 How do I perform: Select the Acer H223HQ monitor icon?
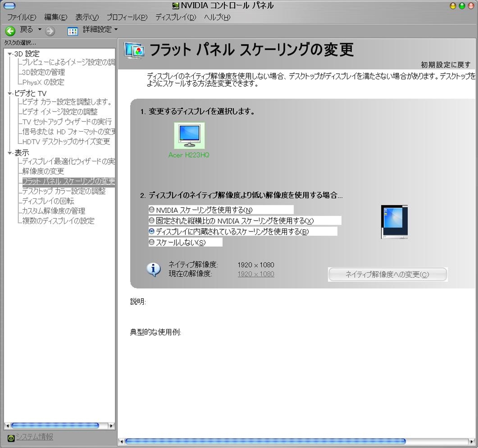pos(190,136)
